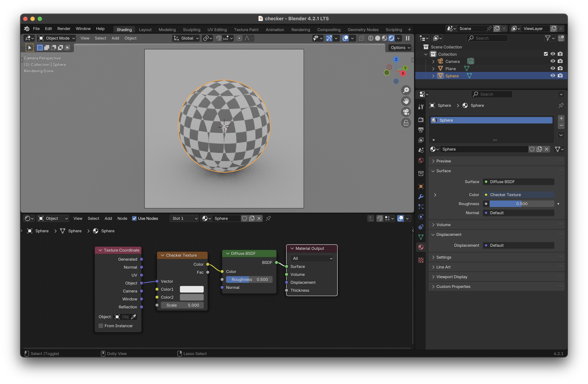588x384 pixels.
Task: Toggle camera view icon in viewport
Action: 406,112
